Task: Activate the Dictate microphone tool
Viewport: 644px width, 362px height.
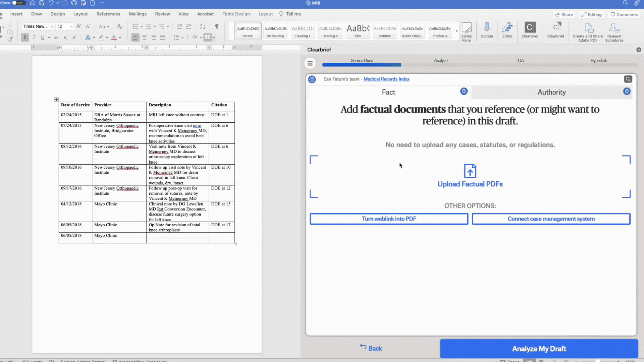Action: (487, 30)
